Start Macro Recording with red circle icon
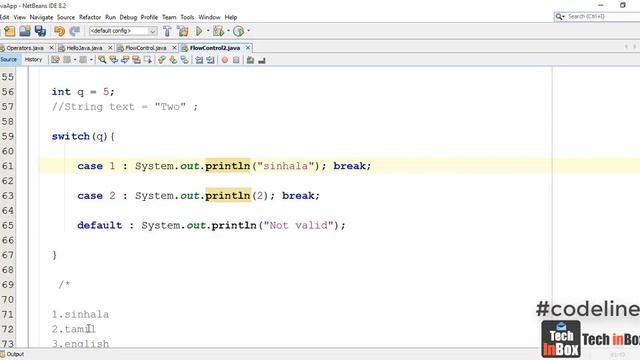This screenshot has height=360, width=640. [x=224, y=60]
